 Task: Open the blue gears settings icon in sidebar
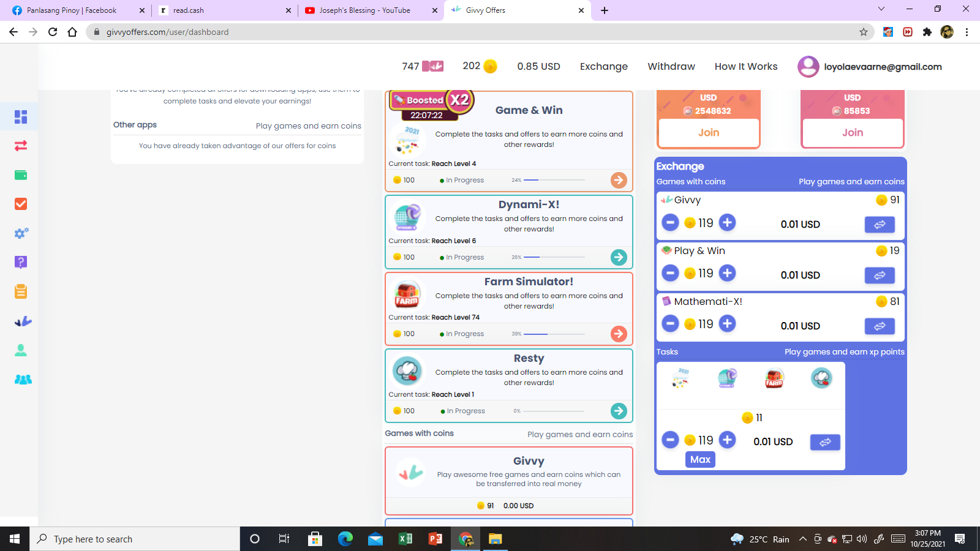point(21,233)
